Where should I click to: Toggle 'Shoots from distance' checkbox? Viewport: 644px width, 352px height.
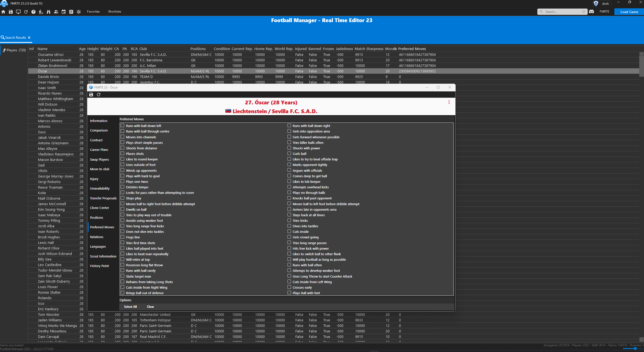pos(123,148)
